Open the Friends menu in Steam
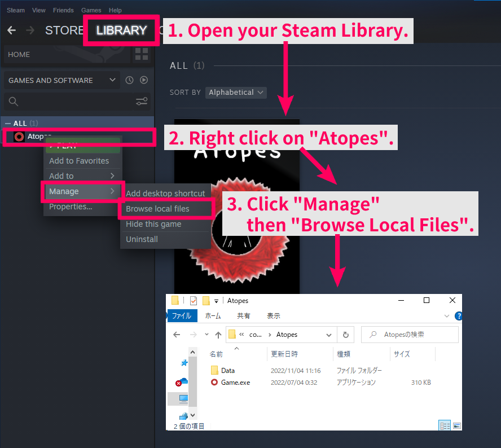 click(x=63, y=10)
